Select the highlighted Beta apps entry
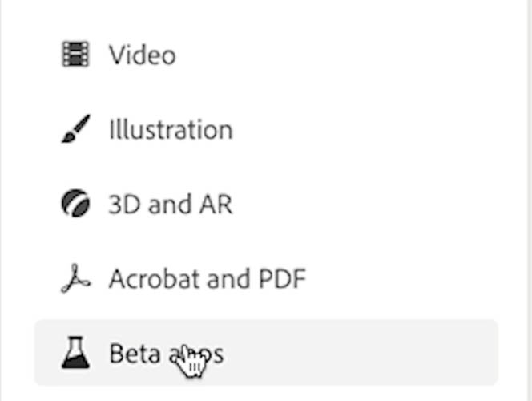The height and width of the screenshot is (401, 532). 266,352
